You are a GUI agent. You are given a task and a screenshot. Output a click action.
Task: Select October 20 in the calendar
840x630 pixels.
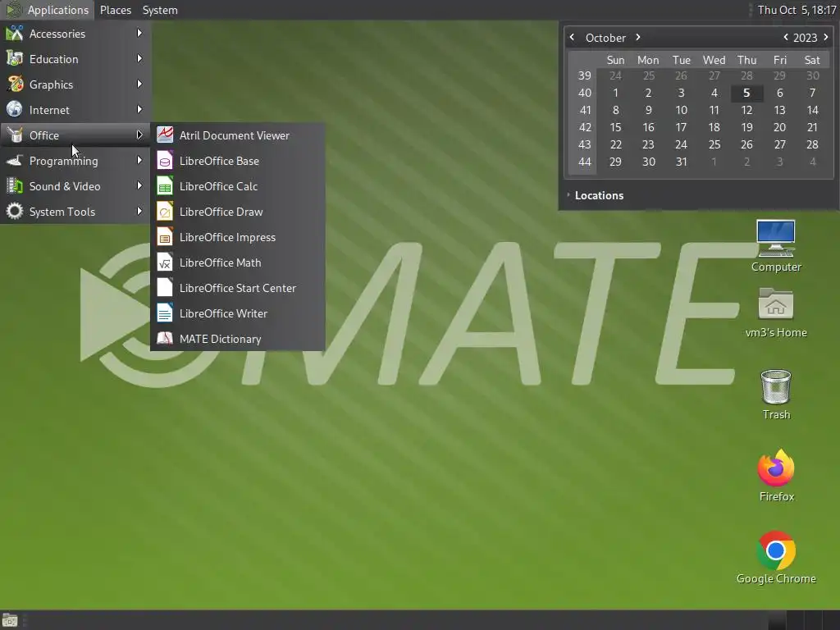click(779, 127)
